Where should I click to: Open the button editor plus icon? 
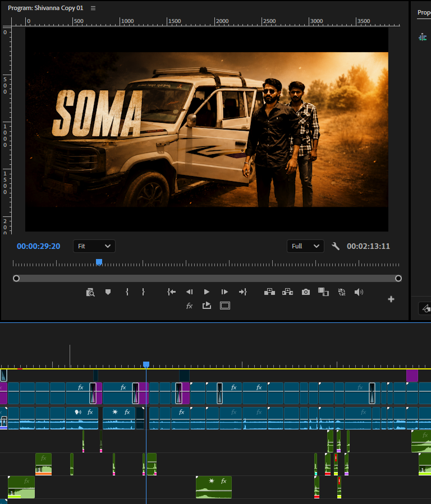[391, 299]
